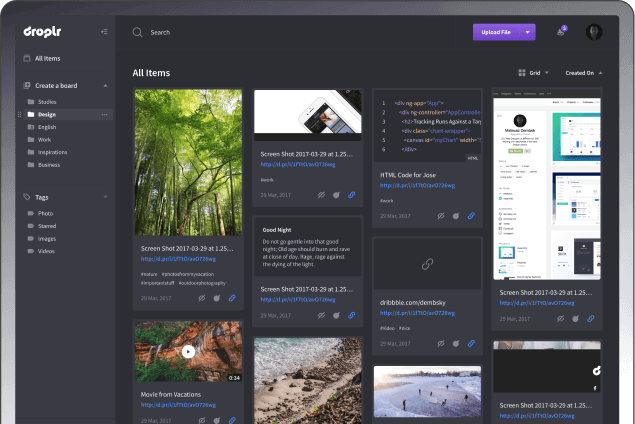635x424 pixels.
Task: Select the Work board
Action: pyautogui.click(x=44, y=140)
